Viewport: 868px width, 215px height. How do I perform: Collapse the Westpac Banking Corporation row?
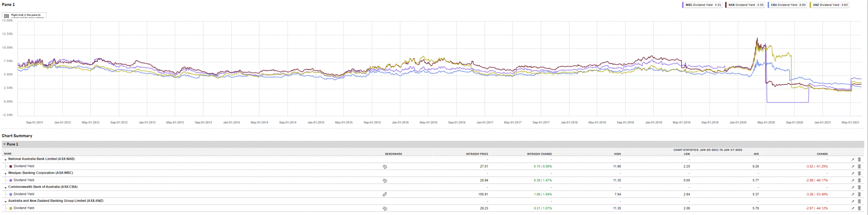[5, 173]
